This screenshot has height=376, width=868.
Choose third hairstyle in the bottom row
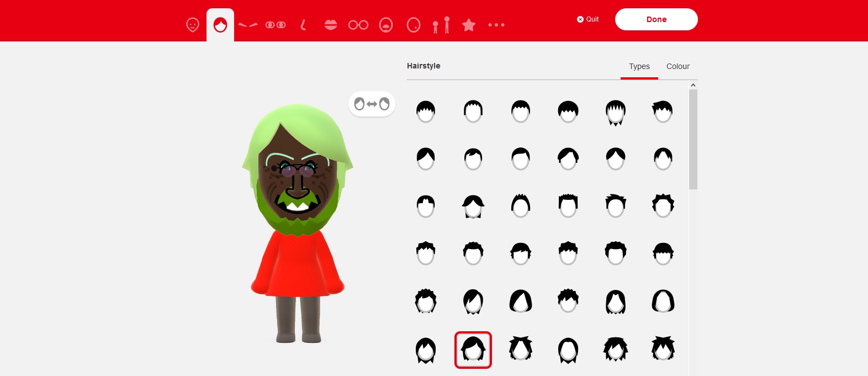(x=521, y=349)
